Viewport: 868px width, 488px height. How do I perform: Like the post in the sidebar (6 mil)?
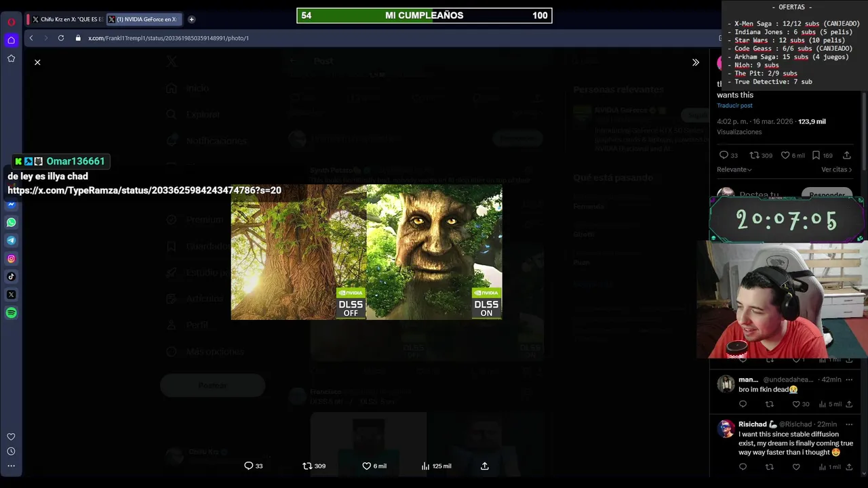pos(793,155)
